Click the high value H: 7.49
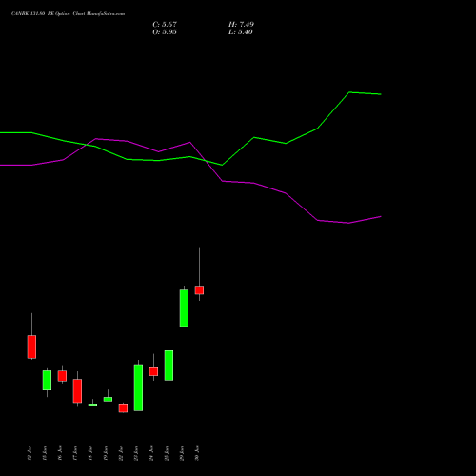476x476 pixels. (x=241, y=25)
